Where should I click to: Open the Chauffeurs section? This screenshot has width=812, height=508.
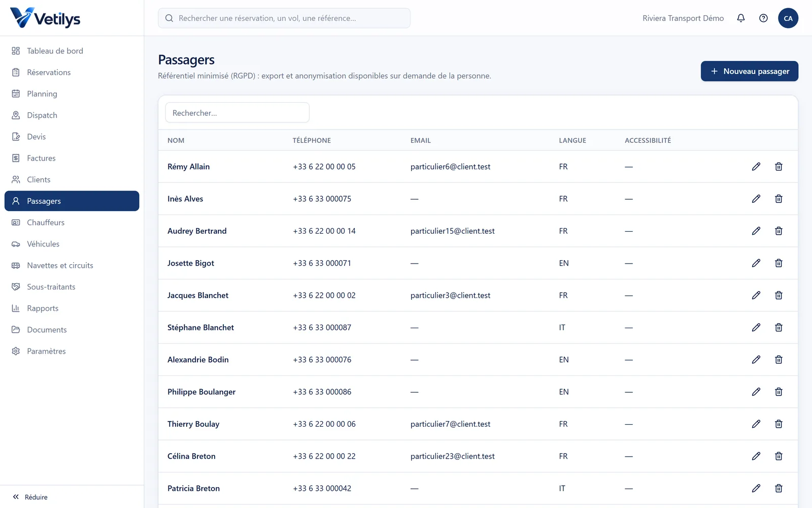pos(72,223)
